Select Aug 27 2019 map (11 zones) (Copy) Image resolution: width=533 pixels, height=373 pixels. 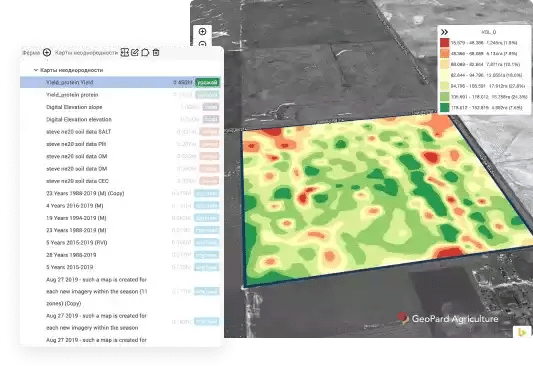click(x=120, y=291)
